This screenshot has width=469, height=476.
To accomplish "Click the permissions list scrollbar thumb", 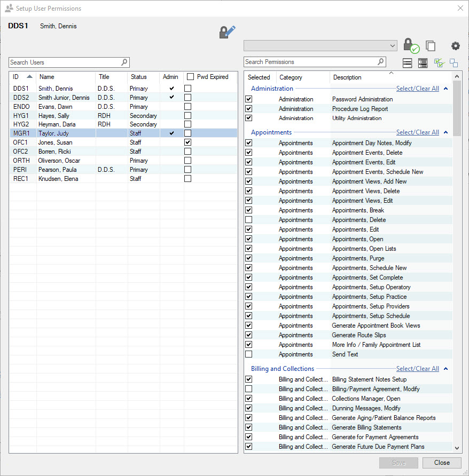I will tap(457, 108).
